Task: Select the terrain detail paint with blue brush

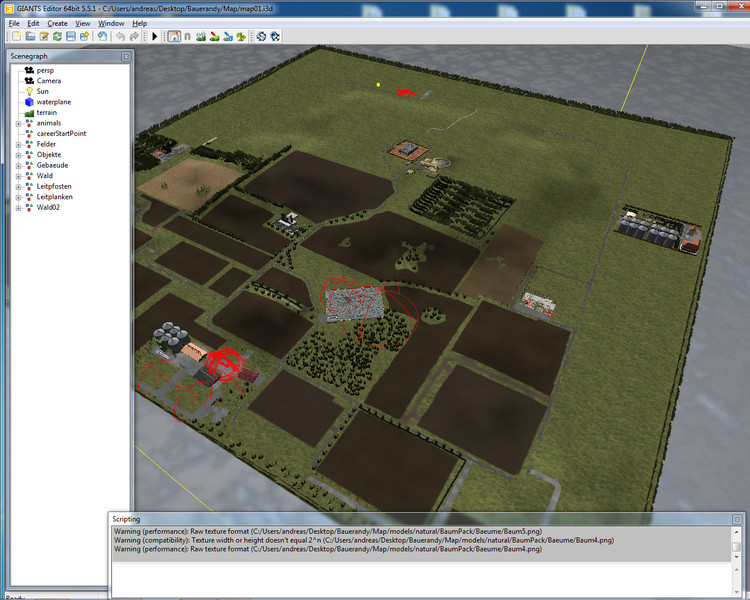Action: pyautogui.click(x=228, y=36)
